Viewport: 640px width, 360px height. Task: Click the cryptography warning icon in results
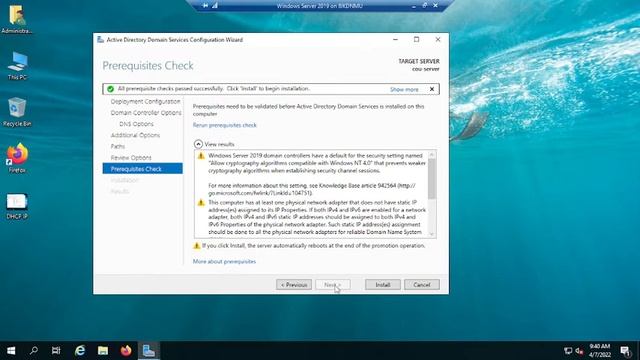coord(201,156)
